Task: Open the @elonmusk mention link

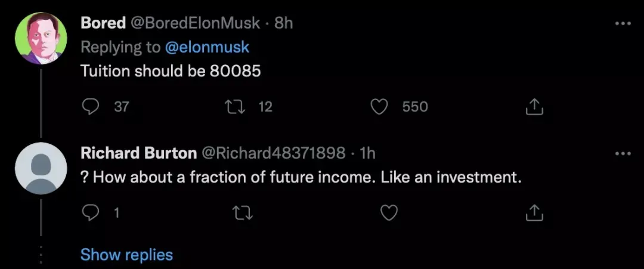Action: tap(206, 47)
